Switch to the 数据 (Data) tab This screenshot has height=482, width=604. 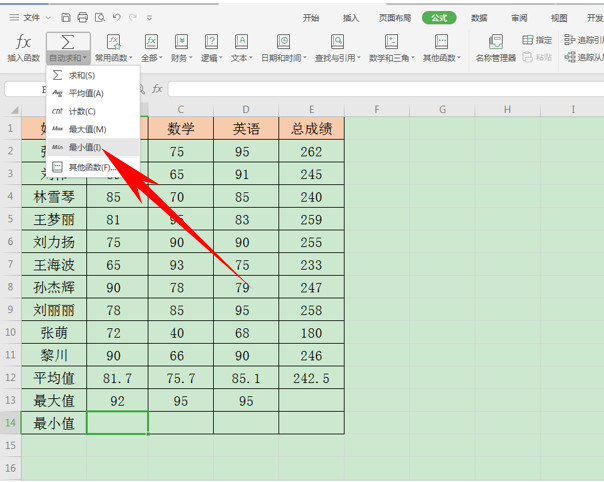point(479,18)
